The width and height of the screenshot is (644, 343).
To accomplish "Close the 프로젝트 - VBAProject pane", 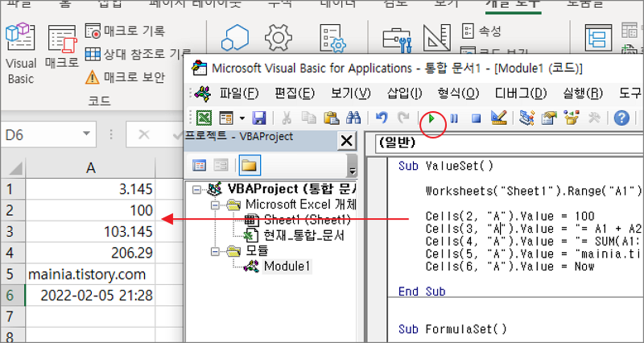I will (x=347, y=141).
